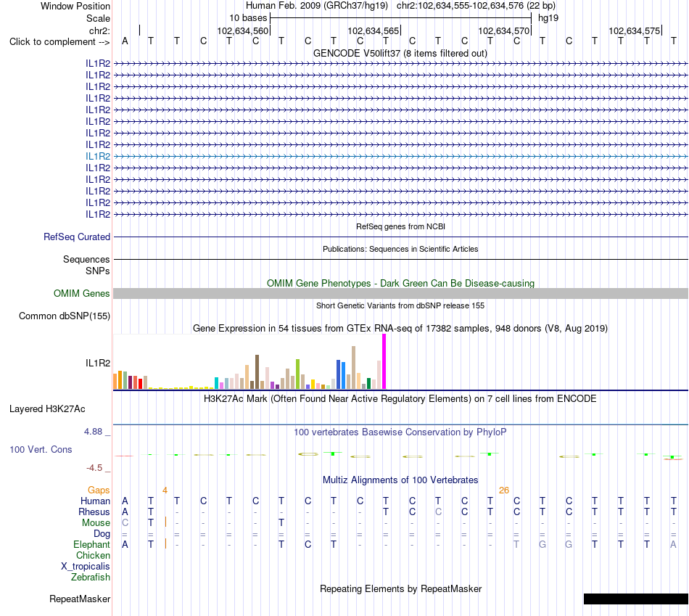The image size is (689, 616).
Task: Open 100 vertebrates Basewise Conservation title
Action: [400, 432]
